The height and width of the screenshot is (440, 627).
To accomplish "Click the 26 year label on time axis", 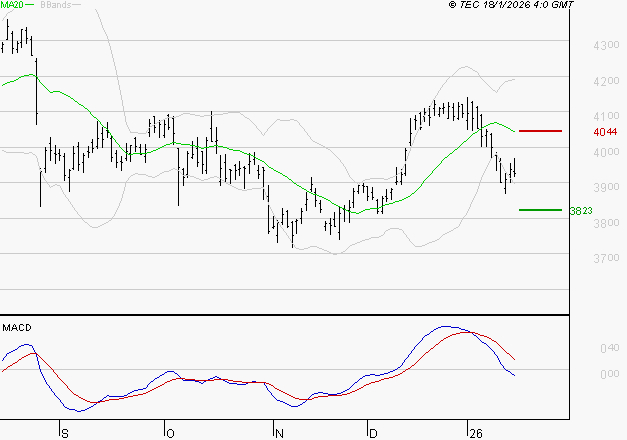I will point(476,434).
